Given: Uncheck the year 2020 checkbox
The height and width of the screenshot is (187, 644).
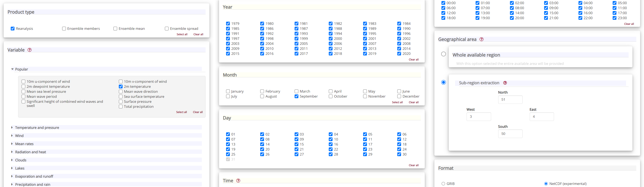Looking at the screenshot, I should (x=399, y=54).
